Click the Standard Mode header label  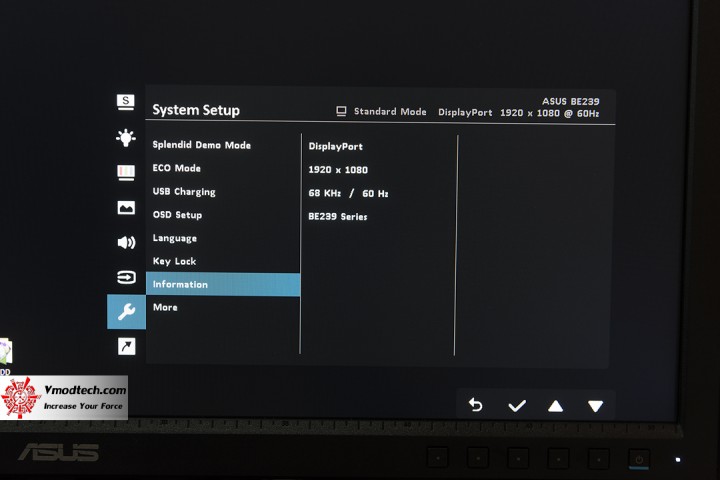(x=390, y=112)
